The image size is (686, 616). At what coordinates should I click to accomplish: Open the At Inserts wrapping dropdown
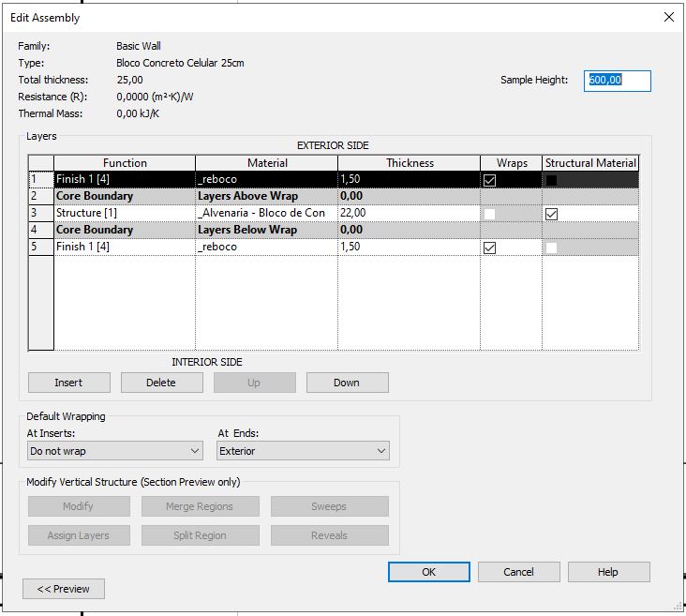coord(115,451)
